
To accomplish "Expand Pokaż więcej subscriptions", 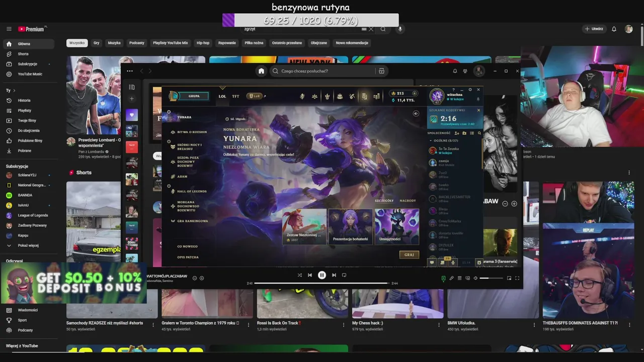I will coord(29,245).
